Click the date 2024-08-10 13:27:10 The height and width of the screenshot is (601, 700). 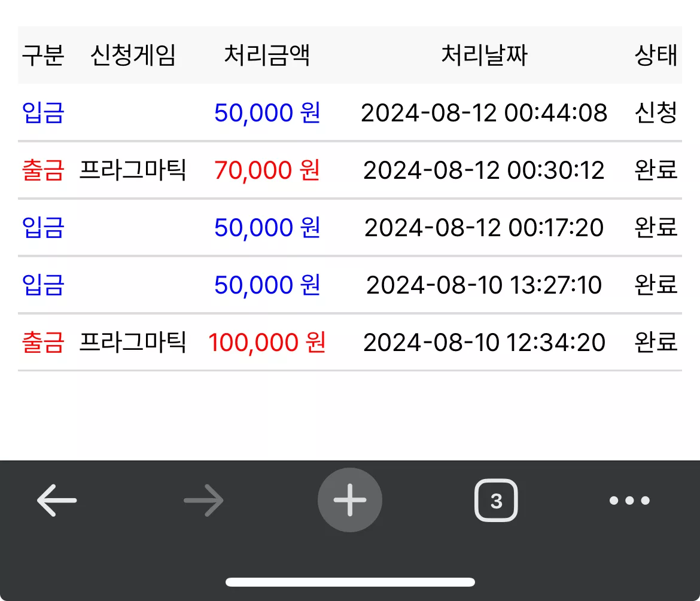tap(485, 285)
